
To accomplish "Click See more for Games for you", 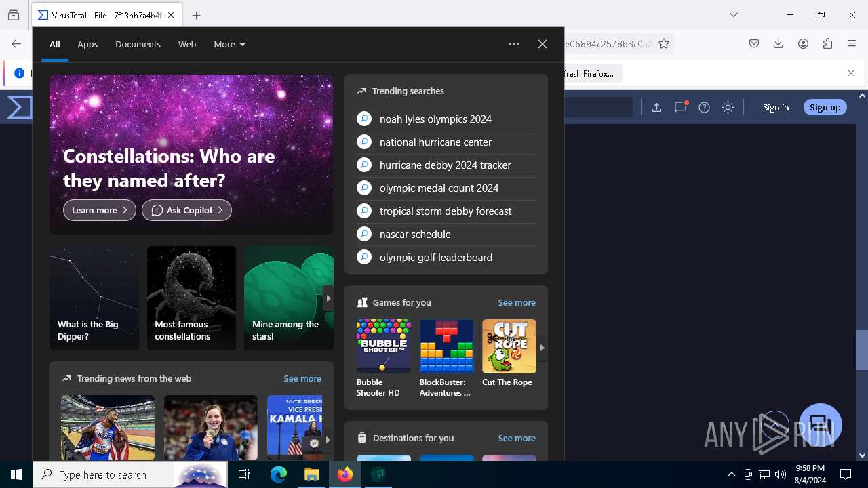I will click(517, 302).
